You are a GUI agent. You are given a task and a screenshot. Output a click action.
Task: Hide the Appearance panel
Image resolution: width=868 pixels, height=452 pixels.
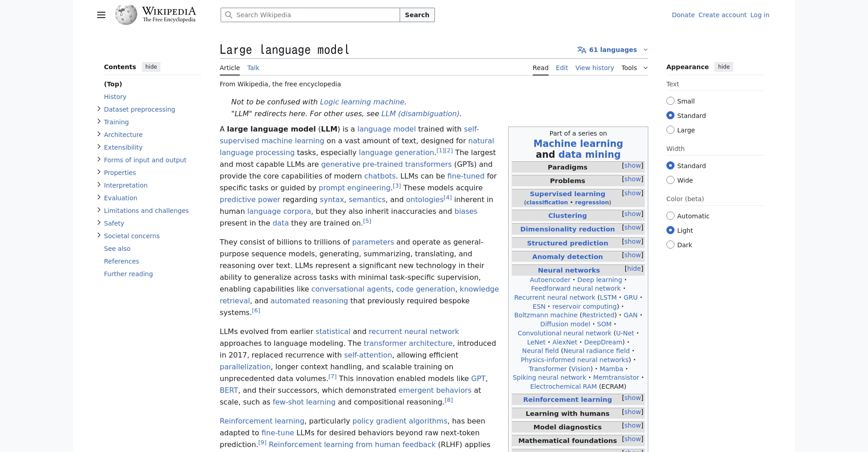click(x=723, y=67)
